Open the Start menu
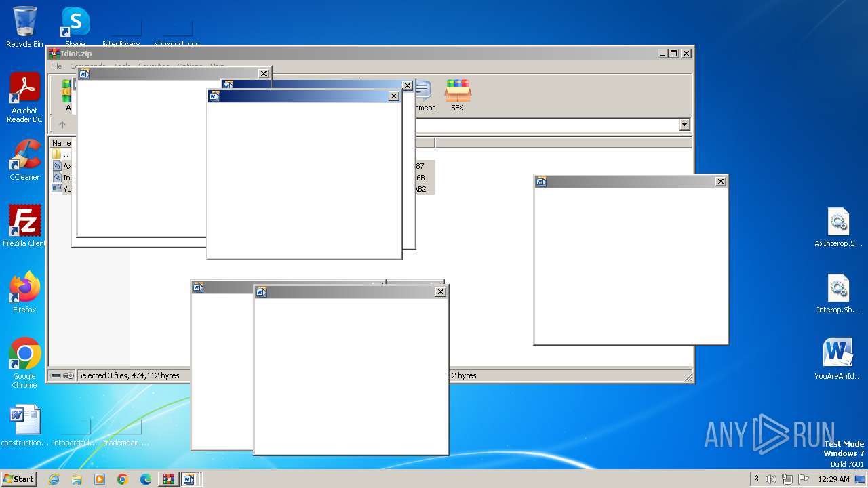The width and height of the screenshot is (868, 488). point(18,479)
